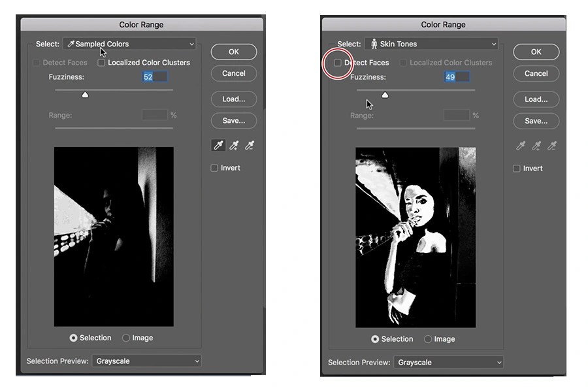The width and height of the screenshot is (588, 392).
Task: Click the Fuzziness field showing 49
Action: tap(457, 77)
